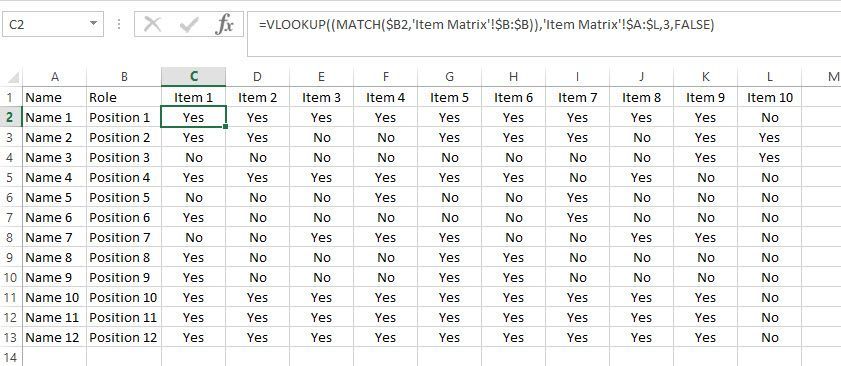
Task: Select row 2 header
Action: (11, 118)
